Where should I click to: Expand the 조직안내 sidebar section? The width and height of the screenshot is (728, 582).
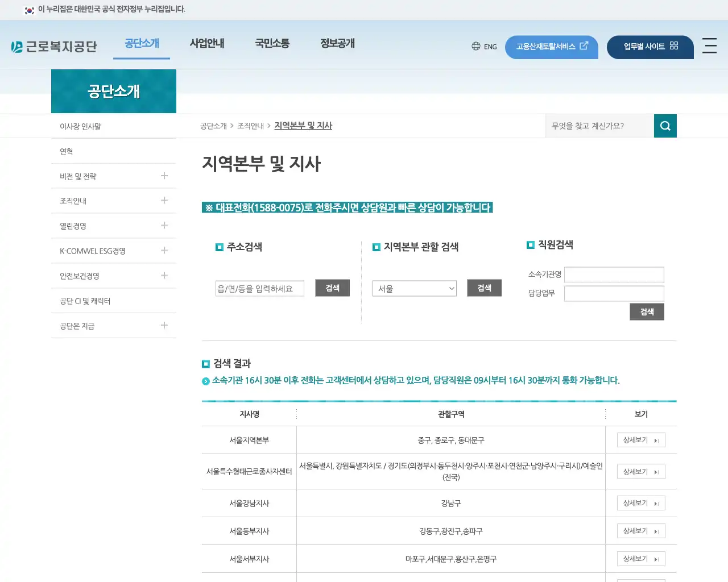(164, 200)
